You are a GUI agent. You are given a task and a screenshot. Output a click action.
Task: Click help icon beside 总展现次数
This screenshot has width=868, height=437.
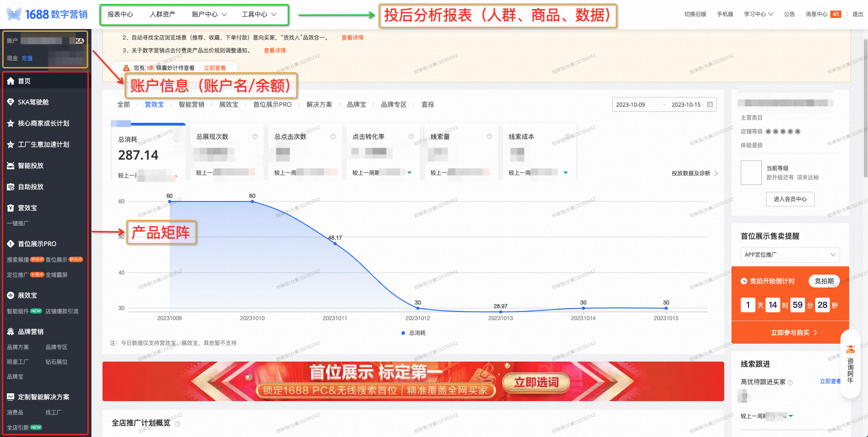[255, 137]
